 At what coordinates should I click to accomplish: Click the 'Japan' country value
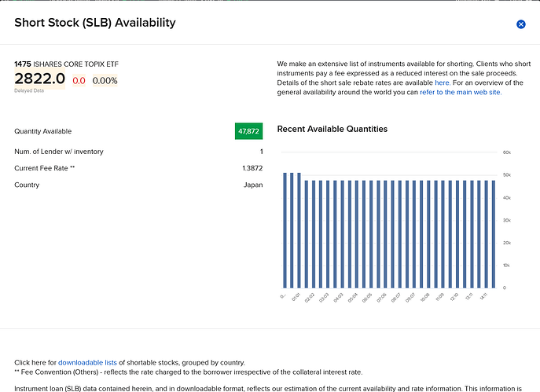(x=253, y=185)
